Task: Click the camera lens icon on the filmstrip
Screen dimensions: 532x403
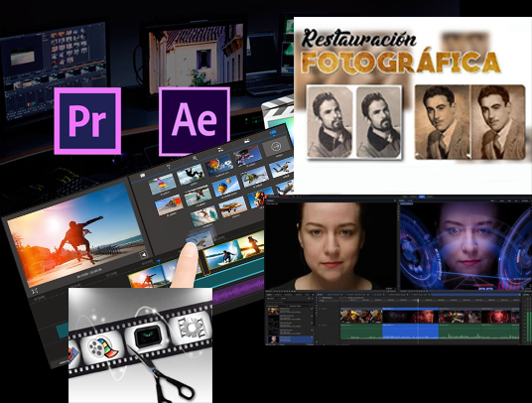Action: tap(148, 335)
